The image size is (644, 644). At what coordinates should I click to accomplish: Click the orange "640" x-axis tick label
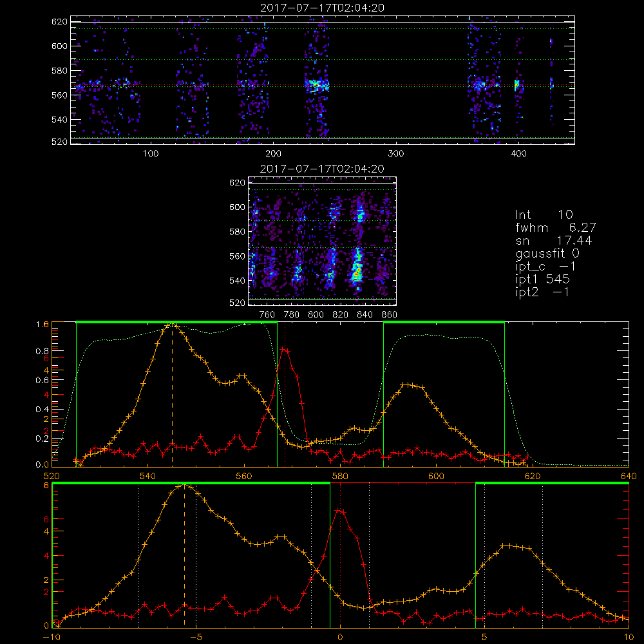pos(629,477)
